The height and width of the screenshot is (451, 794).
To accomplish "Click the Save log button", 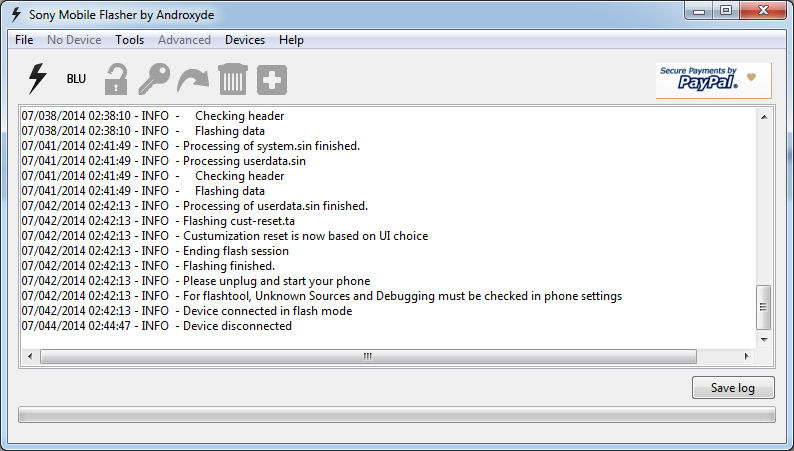I will coord(733,388).
